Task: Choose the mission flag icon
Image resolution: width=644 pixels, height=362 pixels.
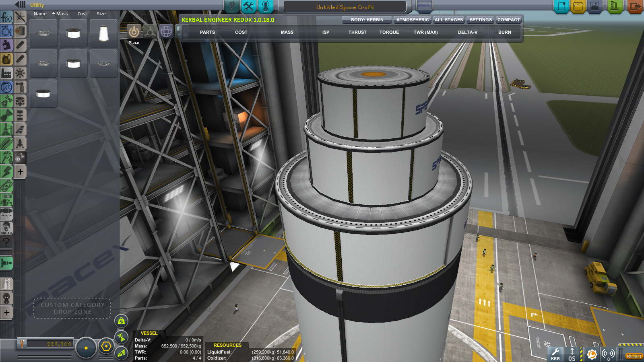Action: 424,6
